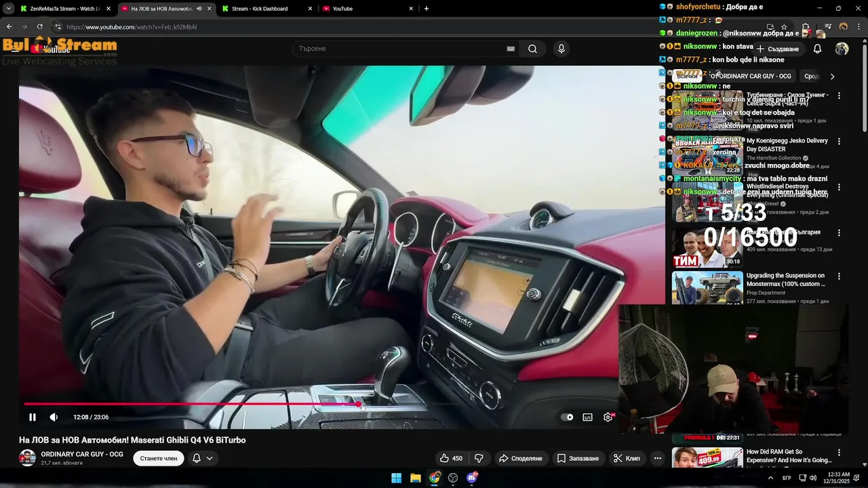The image size is (868, 488).
Task: Bookmark this page with star icon
Action: click(x=784, y=27)
